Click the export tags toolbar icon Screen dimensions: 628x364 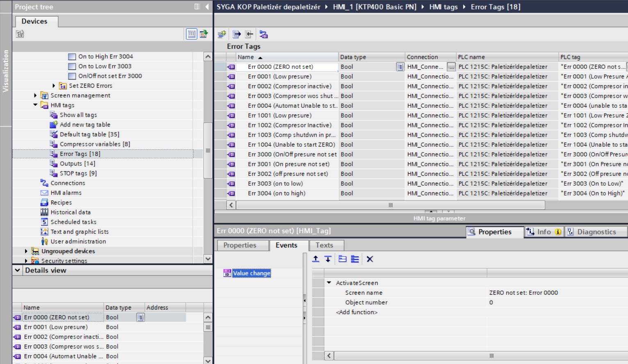[237, 34]
